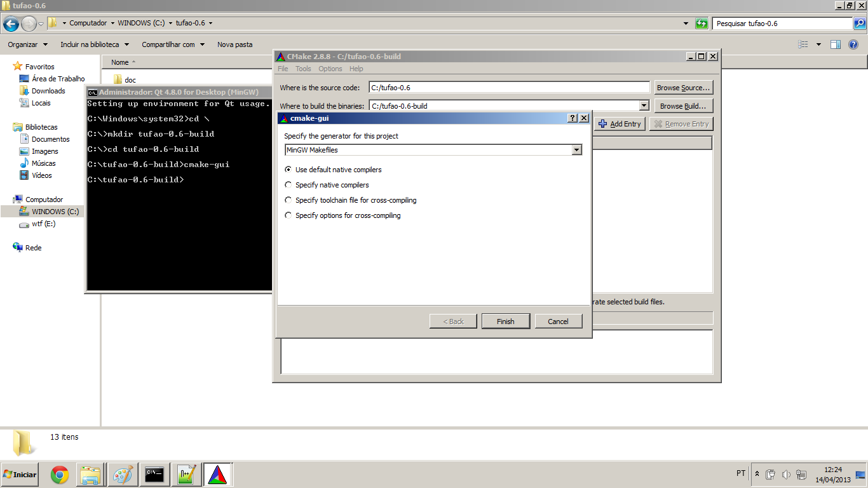The width and height of the screenshot is (868, 488).
Task: Click the CMake triangle logo in the CMake 2.8.8 title bar
Action: click(x=280, y=57)
